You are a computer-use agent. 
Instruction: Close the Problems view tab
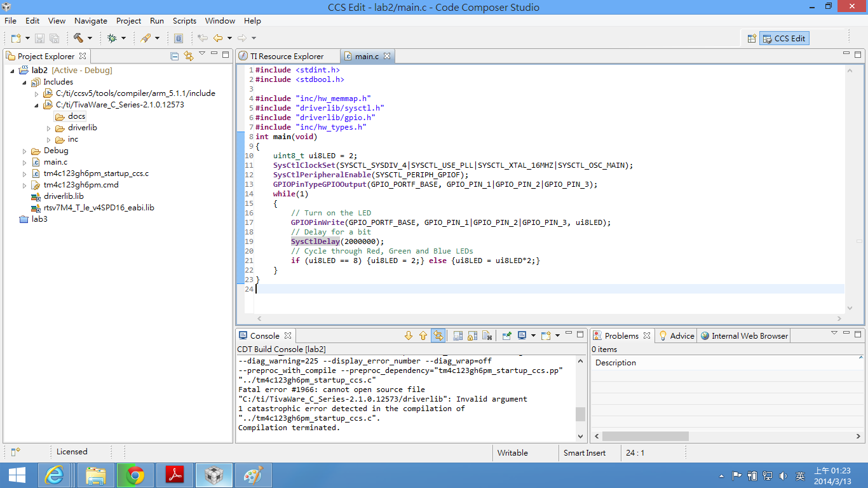pos(647,335)
